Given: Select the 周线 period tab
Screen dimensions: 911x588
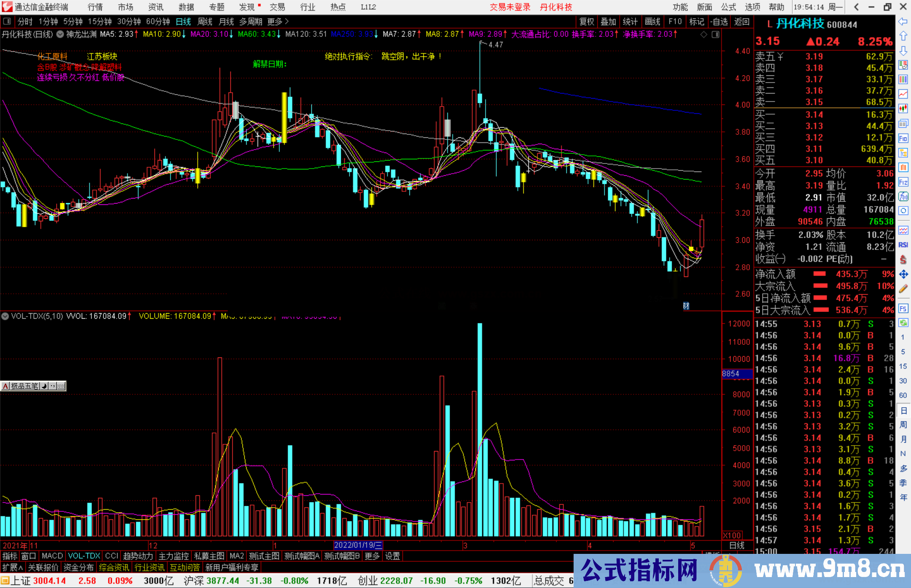Looking at the screenshot, I should click(x=205, y=21).
